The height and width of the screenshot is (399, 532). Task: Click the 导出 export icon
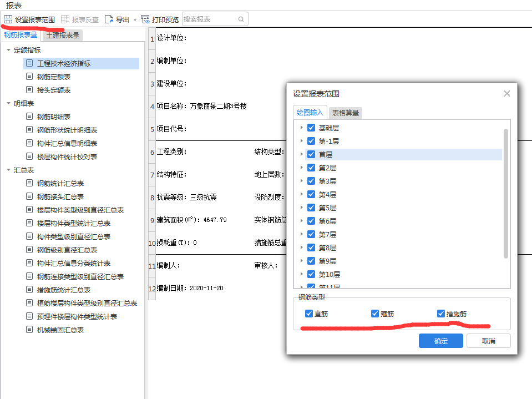coord(109,19)
